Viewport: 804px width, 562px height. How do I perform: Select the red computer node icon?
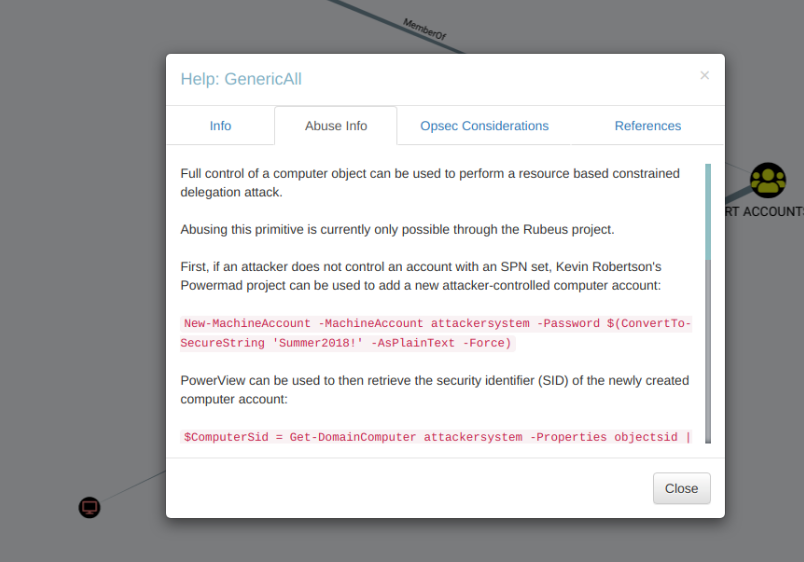89,508
